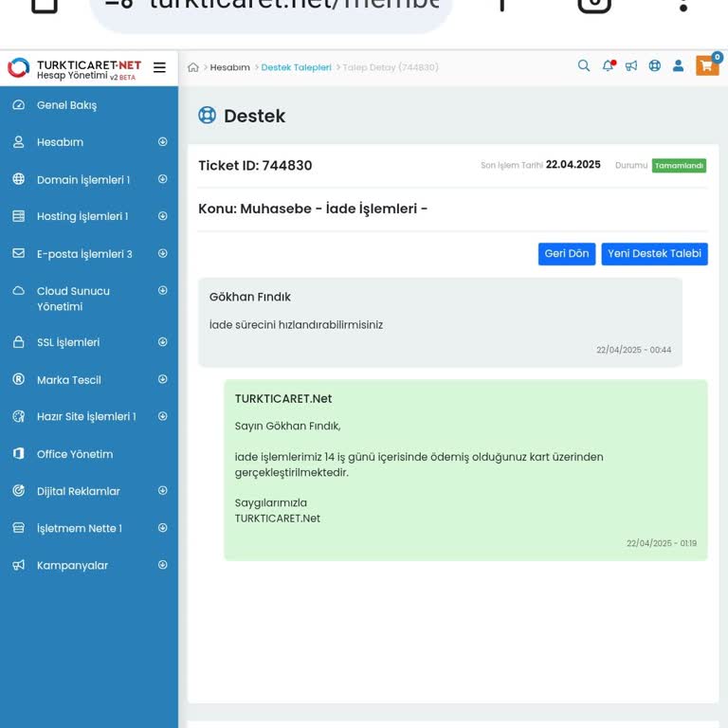Viewport: 728px width, 728px height.
Task: Select Office Yönetim menu item
Action: (x=74, y=454)
